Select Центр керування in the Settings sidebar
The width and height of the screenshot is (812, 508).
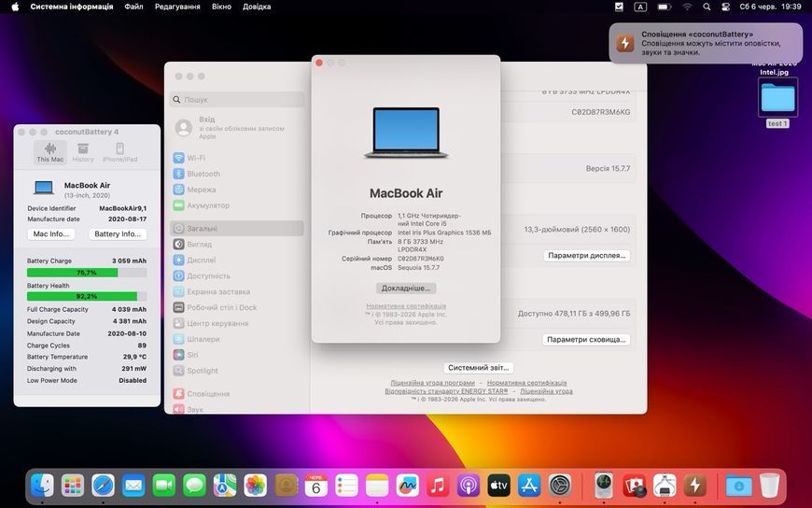(x=237, y=323)
